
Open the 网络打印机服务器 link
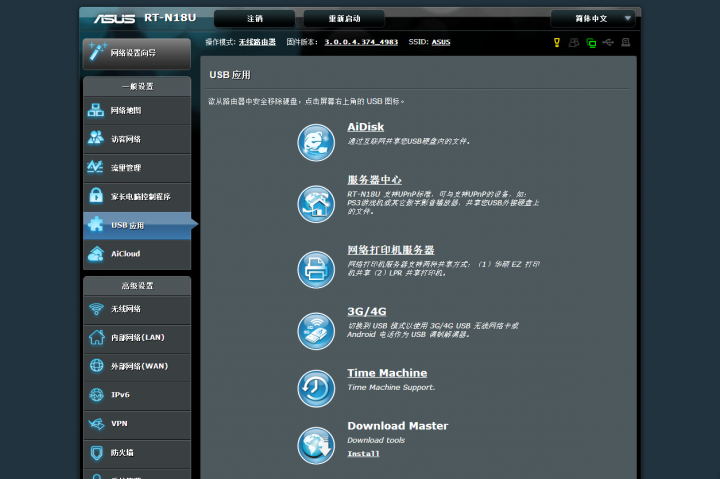(x=391, y=250)
